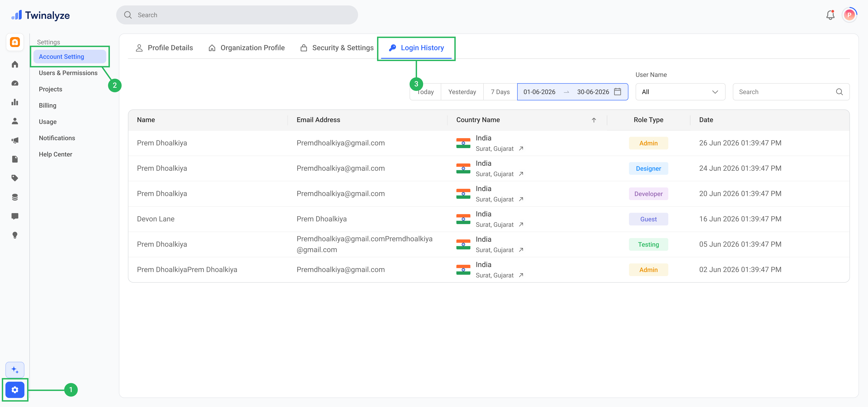Select the end date 30-06-2026 field
Viewport: 868px width, 407px height.
click(593, 92)
